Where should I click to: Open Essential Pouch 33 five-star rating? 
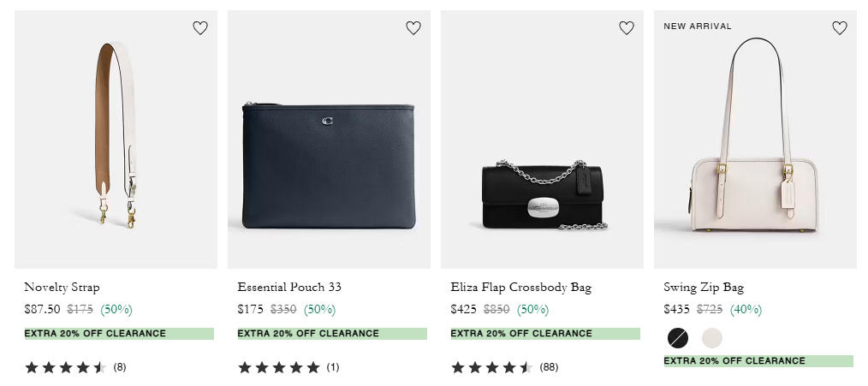coord(288,367)
